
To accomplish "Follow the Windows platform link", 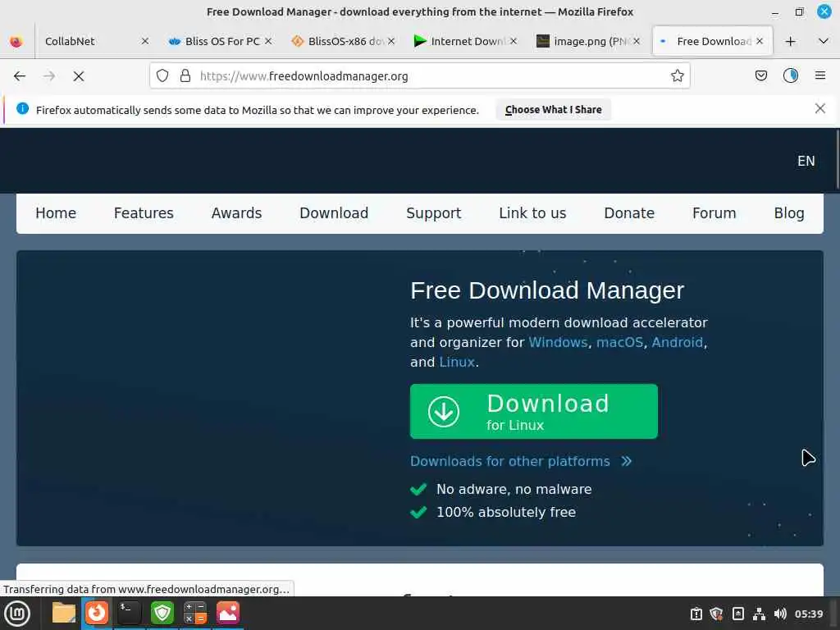I will tap(558, 342).
